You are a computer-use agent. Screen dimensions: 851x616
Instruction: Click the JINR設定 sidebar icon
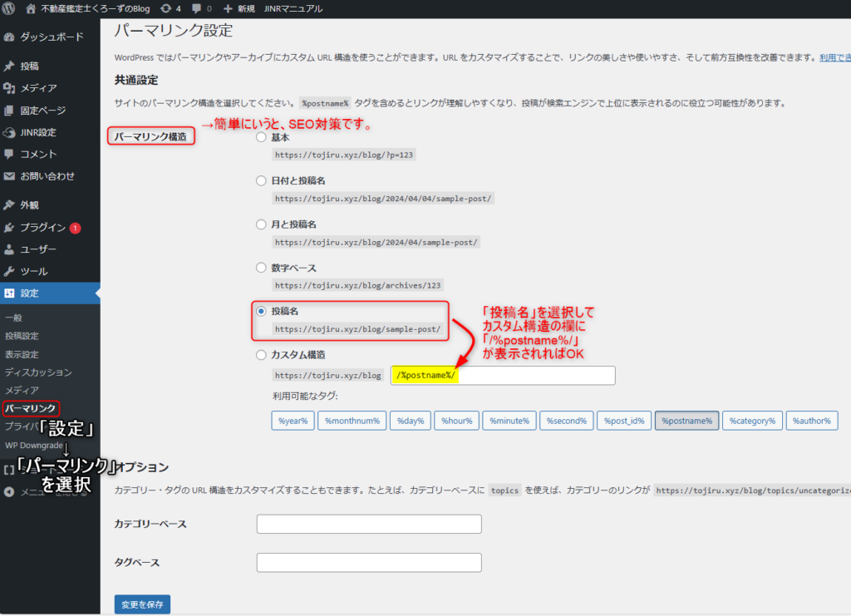(9, 132)
